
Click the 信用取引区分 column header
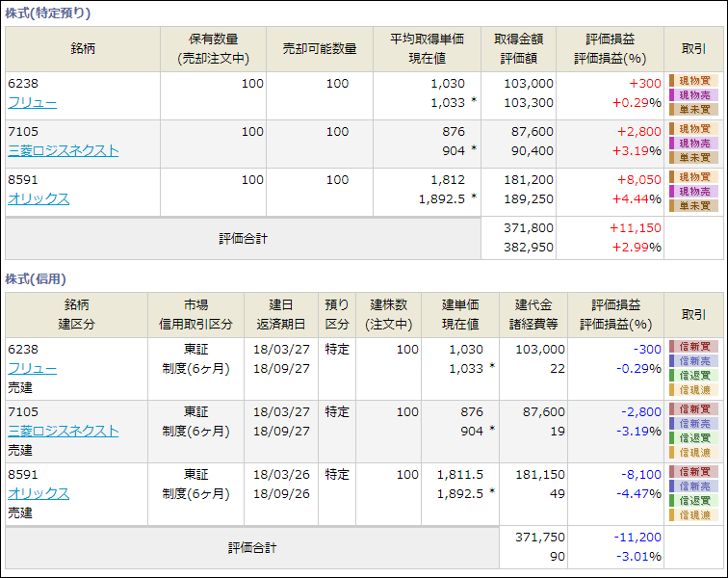pos(195,325)
